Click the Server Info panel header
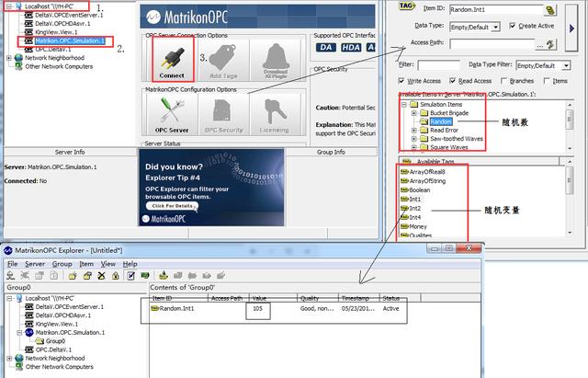 click(x=70, y=152)
